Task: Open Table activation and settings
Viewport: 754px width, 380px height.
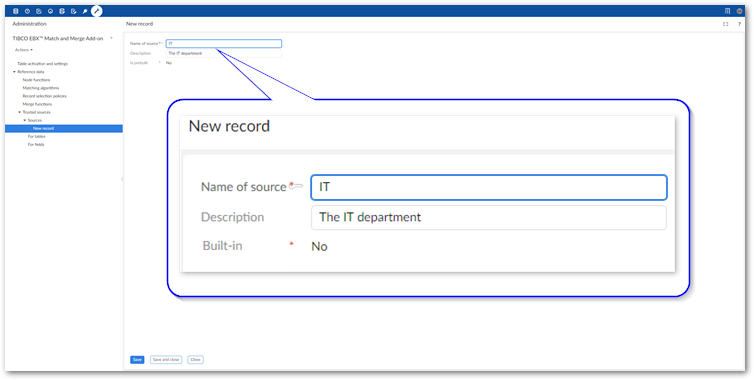Action: 43,64
